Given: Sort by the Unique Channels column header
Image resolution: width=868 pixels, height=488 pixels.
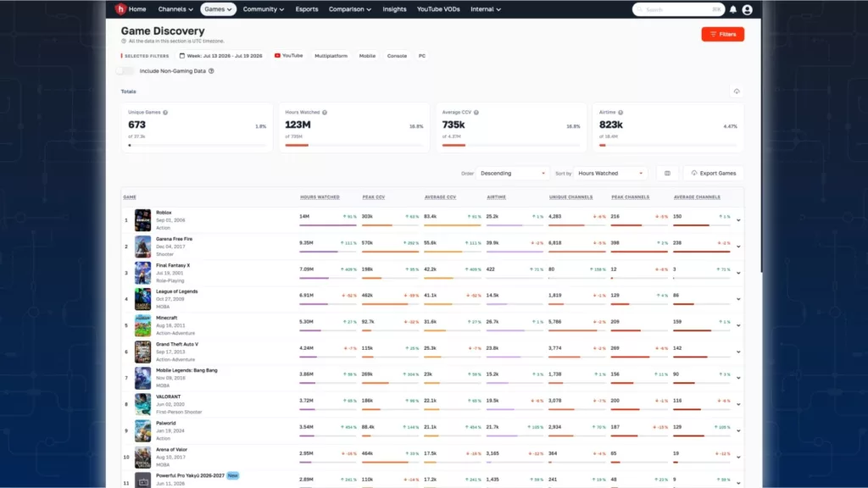Looking at the screenshot, I should 570,197.
